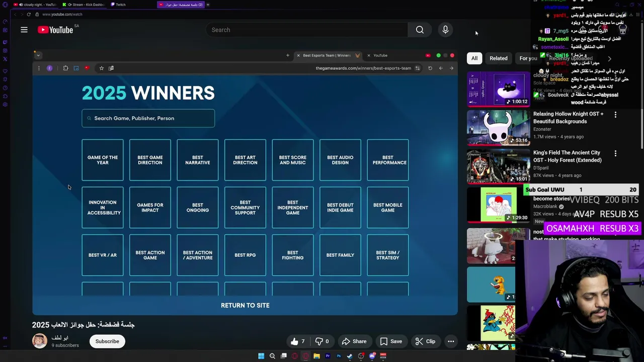Click the D'Sparil channel name
This screenshot has height=362, width=644.
(x=541, y=168)
